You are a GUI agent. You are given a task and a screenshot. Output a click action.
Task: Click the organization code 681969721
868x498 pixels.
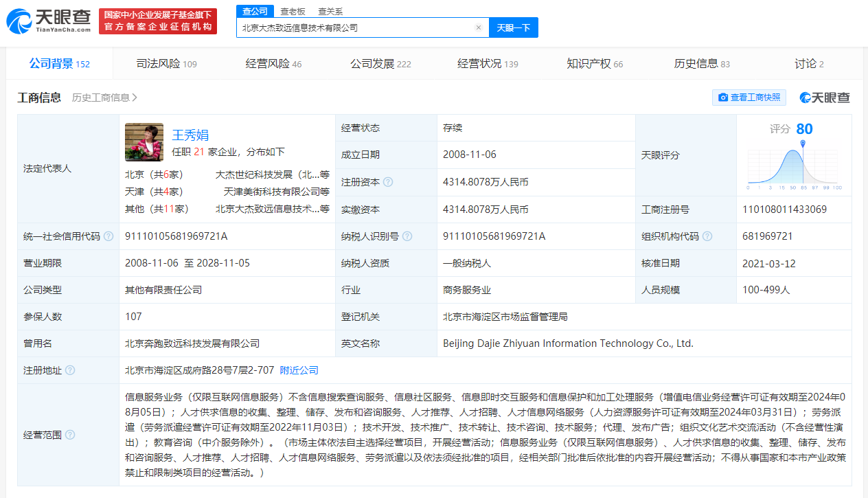coord(768,236)
